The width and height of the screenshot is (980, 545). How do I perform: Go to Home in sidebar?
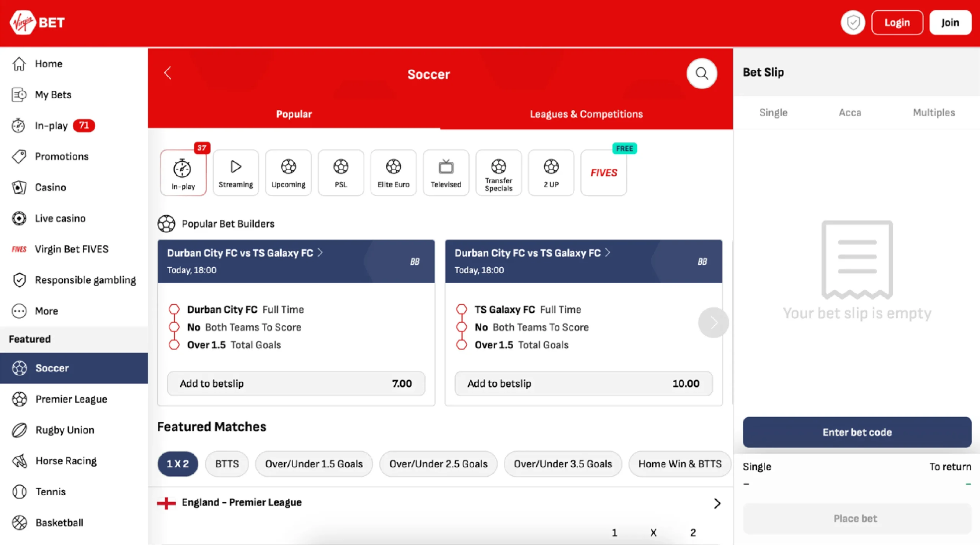coord(74,64)
